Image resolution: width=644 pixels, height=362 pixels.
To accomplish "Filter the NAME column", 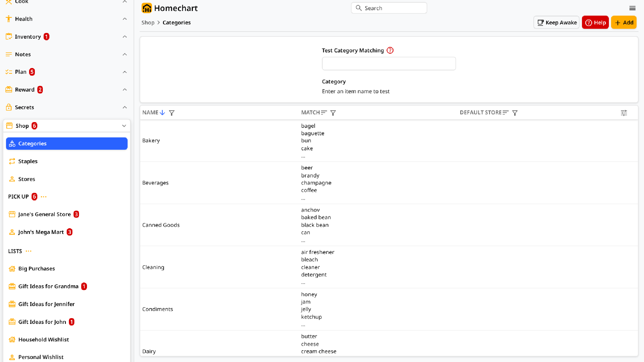I will click(172, 113).
